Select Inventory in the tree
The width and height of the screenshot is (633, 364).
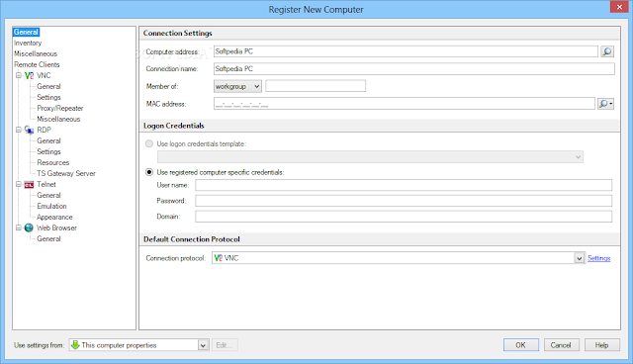[28, 43]
